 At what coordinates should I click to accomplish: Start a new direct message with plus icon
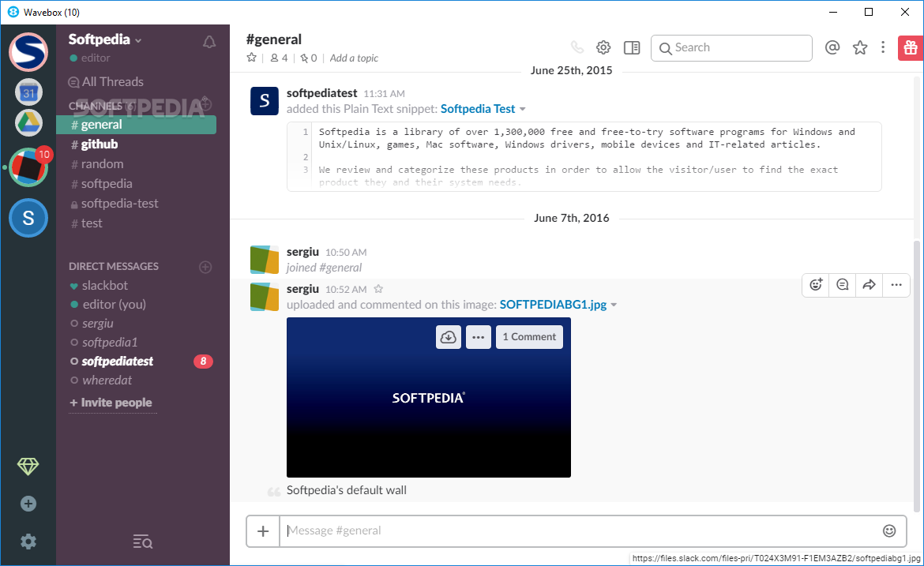pos(205,267)
